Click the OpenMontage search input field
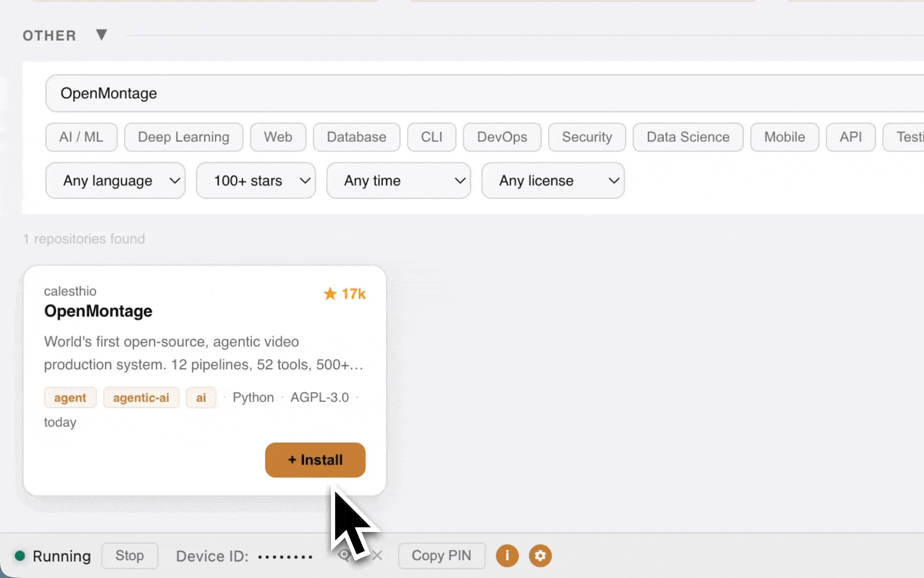 pos(484,93)
